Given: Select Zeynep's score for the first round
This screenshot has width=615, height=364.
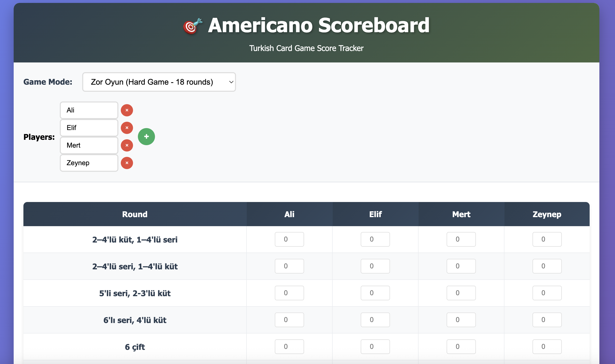Looking at the screenshot, I should coord(547,239).
